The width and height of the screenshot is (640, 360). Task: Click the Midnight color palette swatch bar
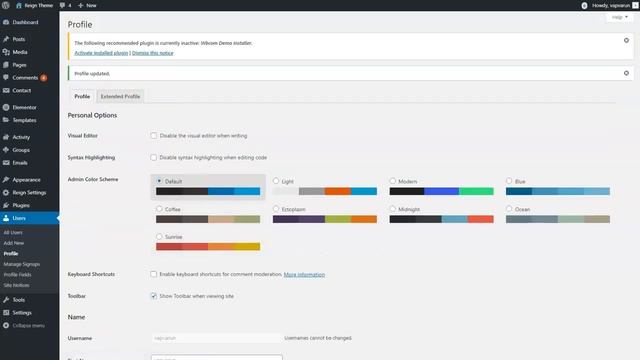pyautogui.click(x=442, y=219)
